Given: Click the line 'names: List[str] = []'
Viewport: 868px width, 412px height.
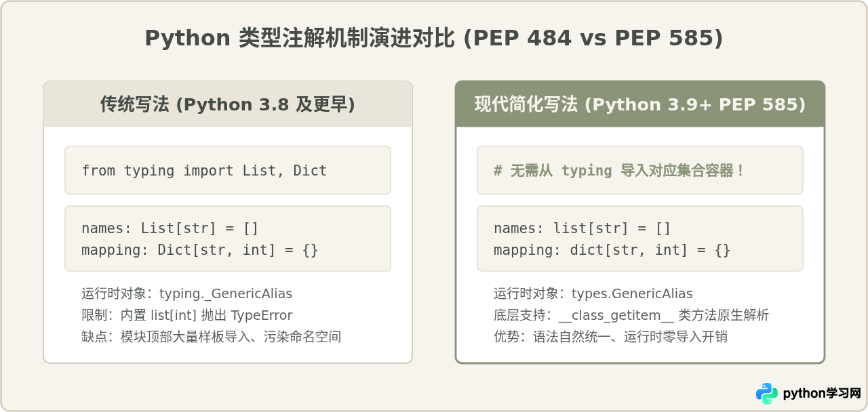Looking at the screenshot, I should 170,228.
